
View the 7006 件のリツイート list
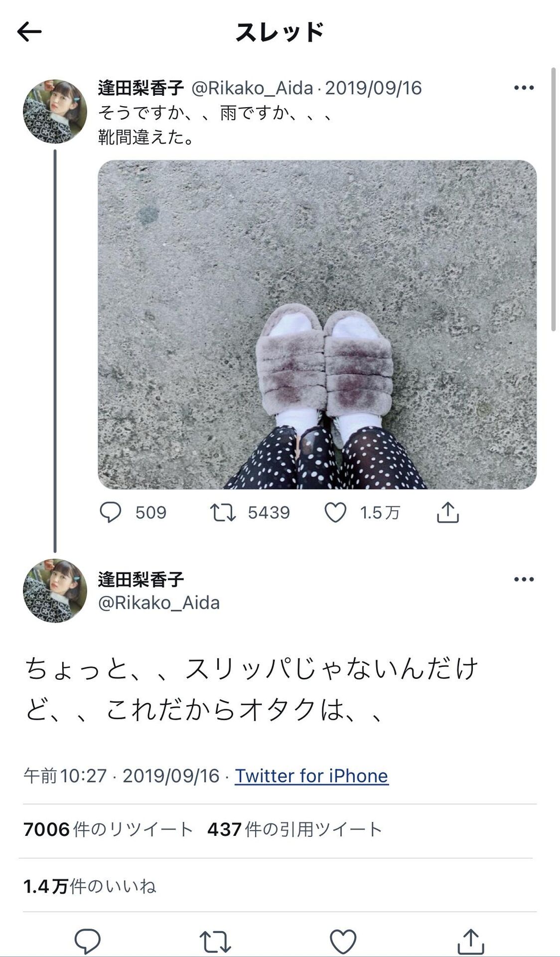(108, 829)
